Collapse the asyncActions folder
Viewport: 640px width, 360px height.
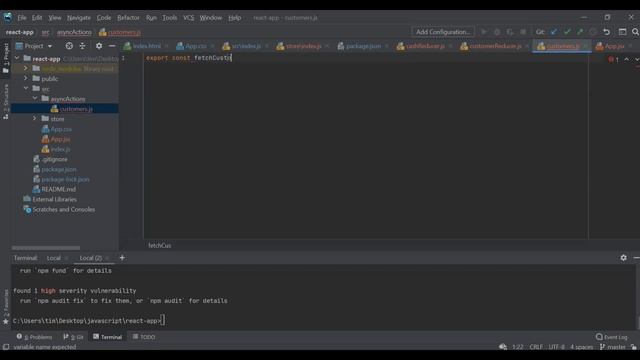[35, 98]
